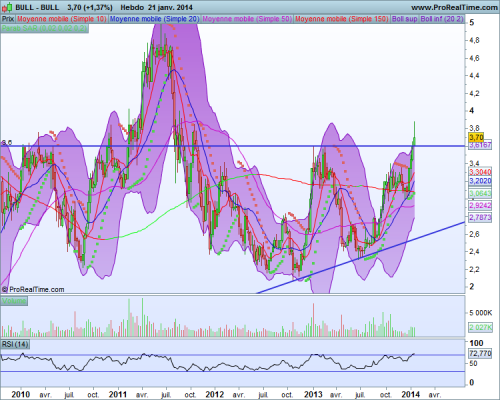The image size is (500, 400).
Task: Select the 2012 marker on time axis
Action: coord(215,394)
